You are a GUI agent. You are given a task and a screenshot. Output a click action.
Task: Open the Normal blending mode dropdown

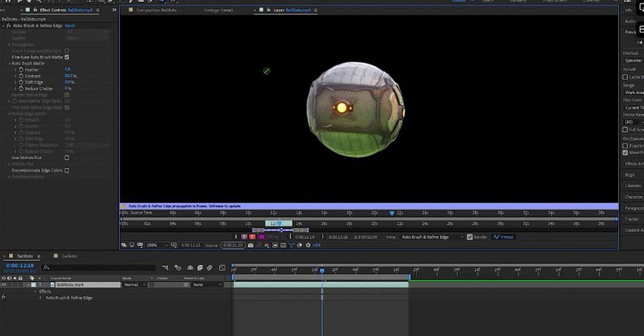point(134,284)
